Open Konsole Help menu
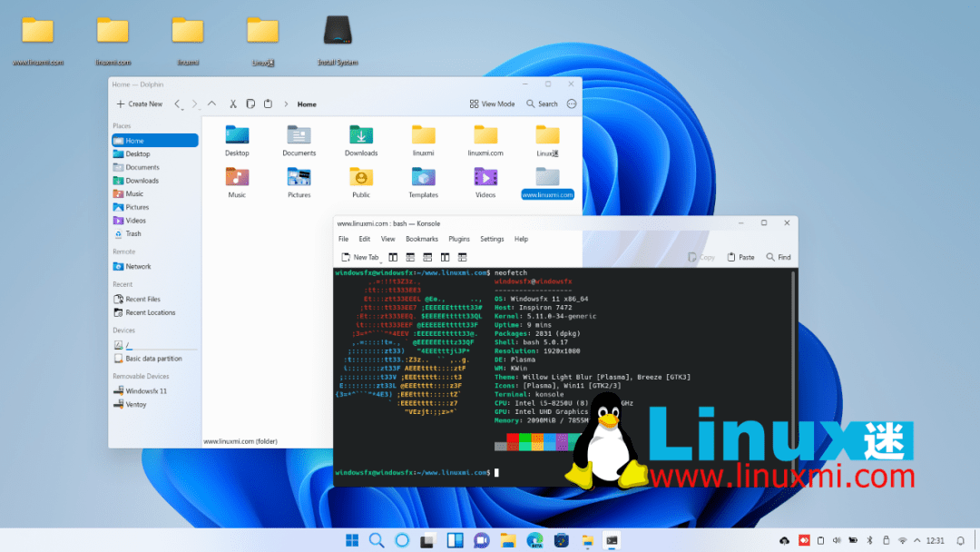 521,239
